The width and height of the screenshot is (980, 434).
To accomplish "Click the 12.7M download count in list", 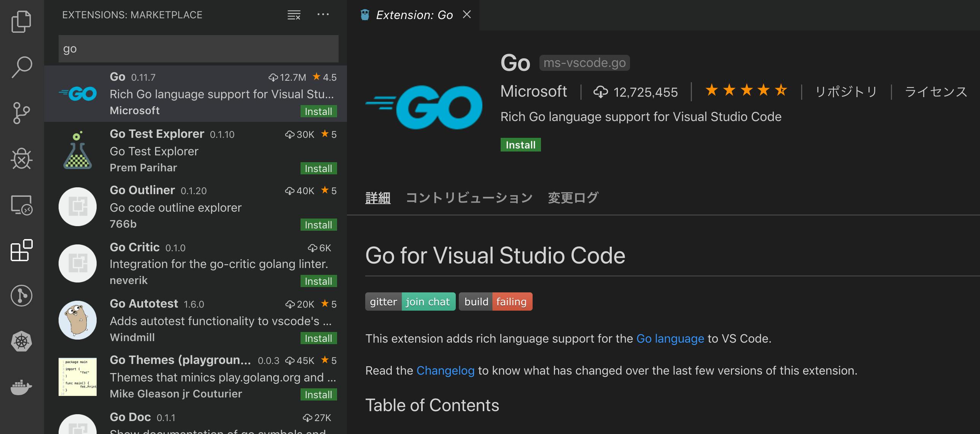I will pyautogui.click(x=287, y=77).
